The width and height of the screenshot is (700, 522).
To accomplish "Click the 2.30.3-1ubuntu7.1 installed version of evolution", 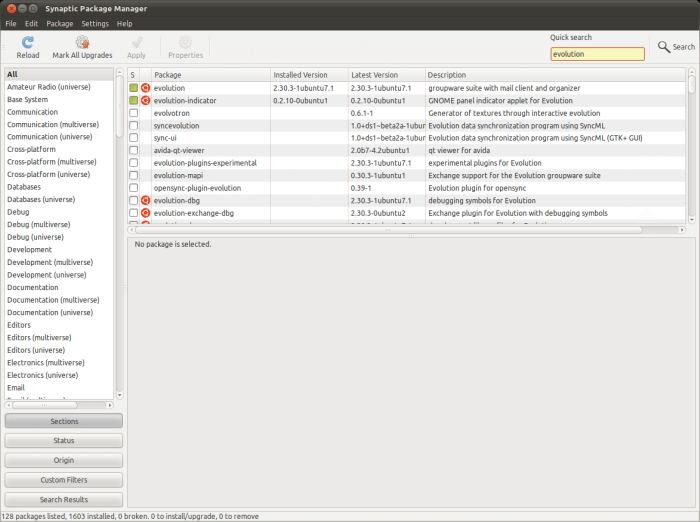I will [x=304, y=88].
